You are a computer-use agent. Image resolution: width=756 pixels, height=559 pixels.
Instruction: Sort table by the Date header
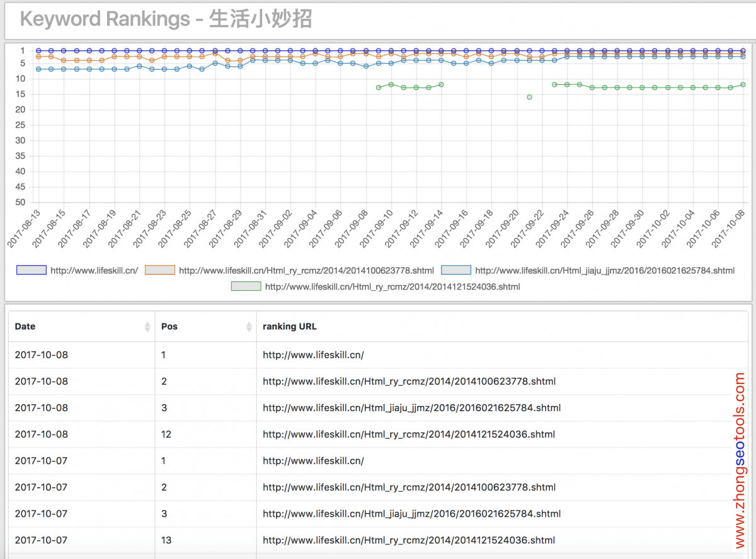pyautogui.click(x=25, y=327)
